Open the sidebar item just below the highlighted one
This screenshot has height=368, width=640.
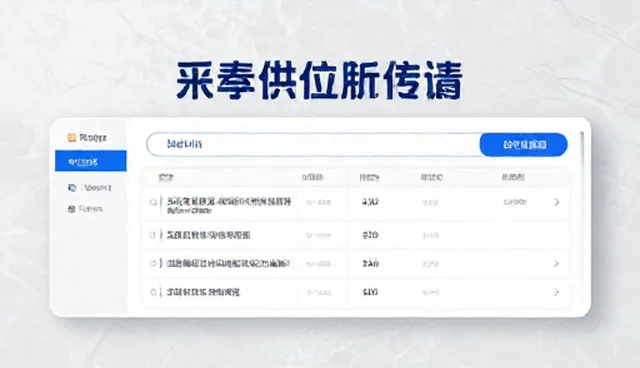[90, 188]
